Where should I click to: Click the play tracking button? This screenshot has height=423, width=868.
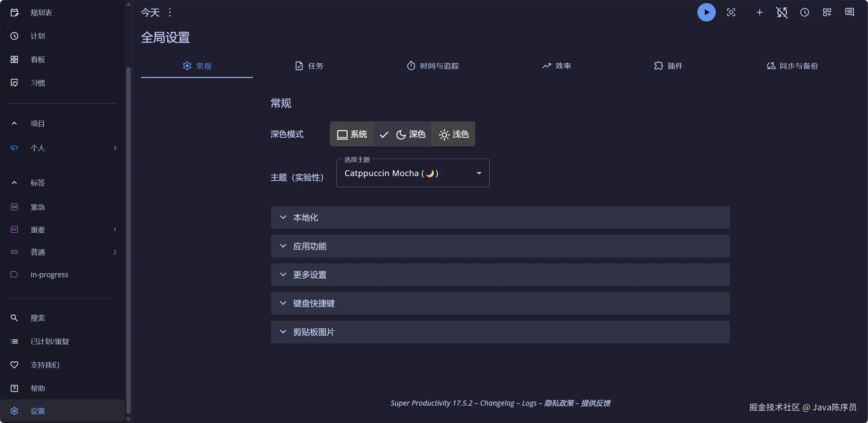706,13
